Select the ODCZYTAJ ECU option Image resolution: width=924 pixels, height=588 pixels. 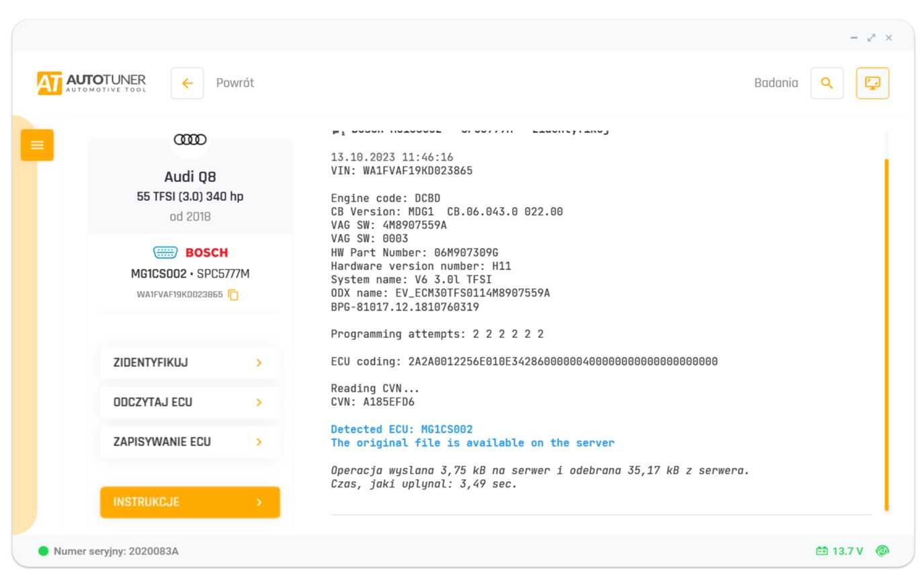point(190,403)
